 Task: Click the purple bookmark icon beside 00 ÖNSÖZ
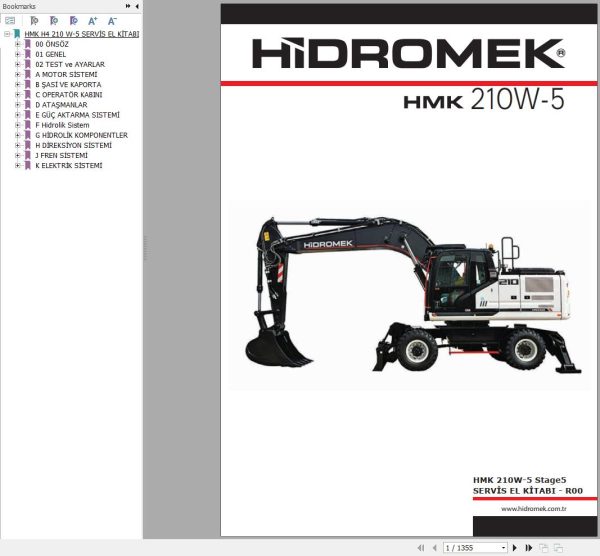(28, 44)
